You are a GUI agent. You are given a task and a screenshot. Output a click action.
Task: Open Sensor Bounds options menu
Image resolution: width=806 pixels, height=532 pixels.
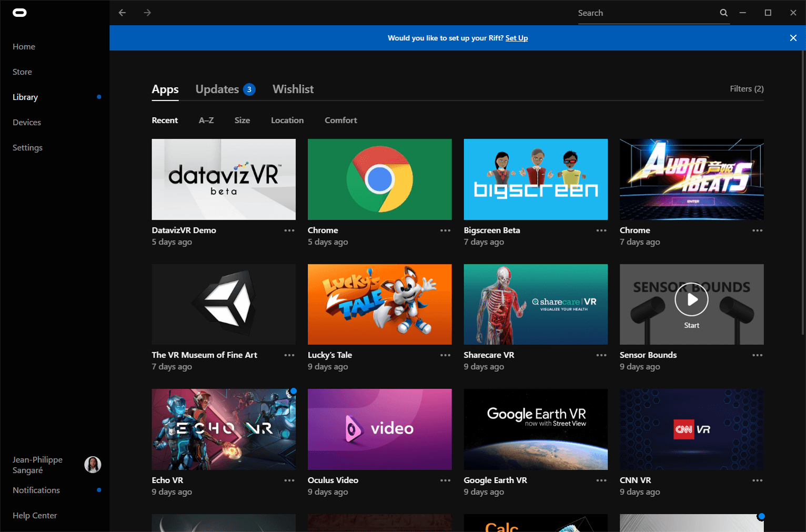pos(758,355)
